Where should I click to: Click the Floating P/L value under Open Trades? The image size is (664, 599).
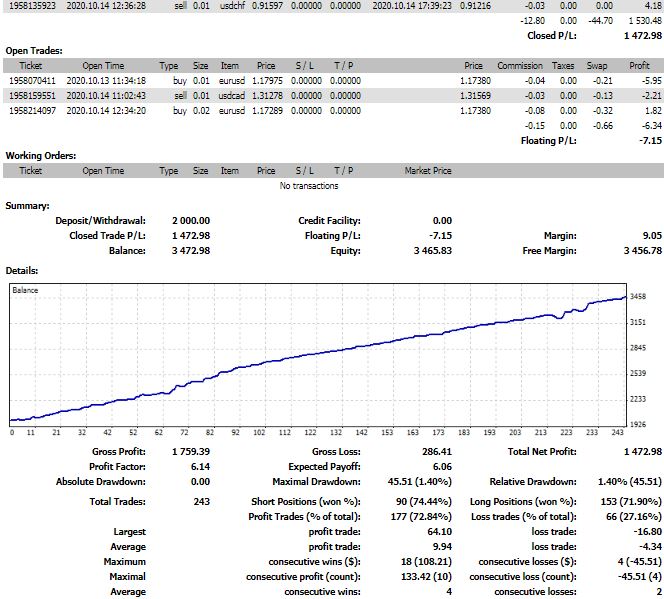pos(650,141)
